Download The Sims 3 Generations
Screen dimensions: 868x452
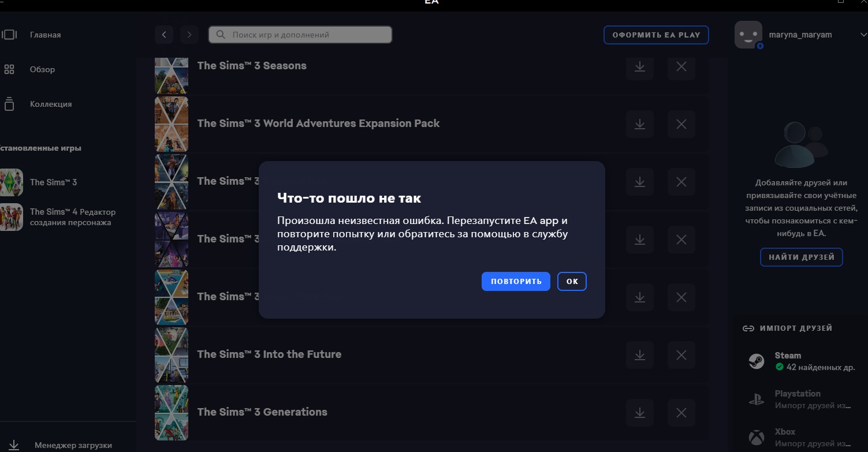(x=639, y=413)
